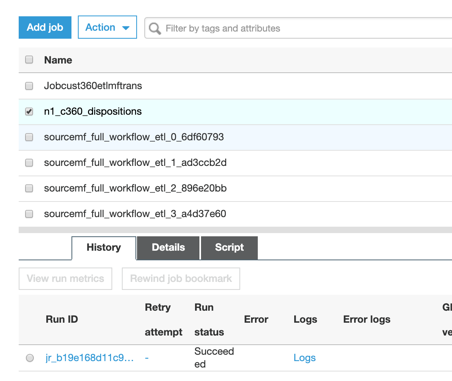Focus the Filter by tags and attributes field
The width and height of the screenshot is (452, 381).
298,29
